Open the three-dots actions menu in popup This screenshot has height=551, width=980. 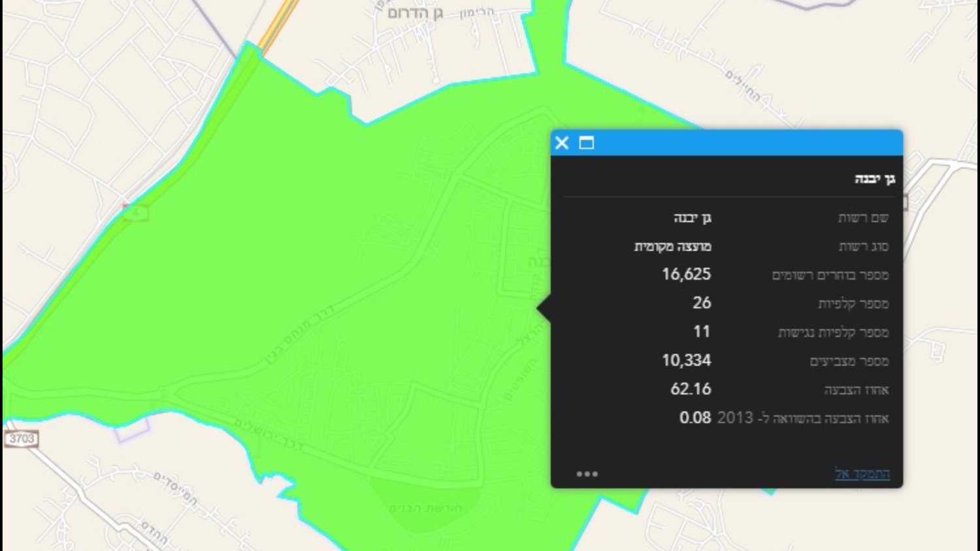pyautogui.click(x=587, y=474)
